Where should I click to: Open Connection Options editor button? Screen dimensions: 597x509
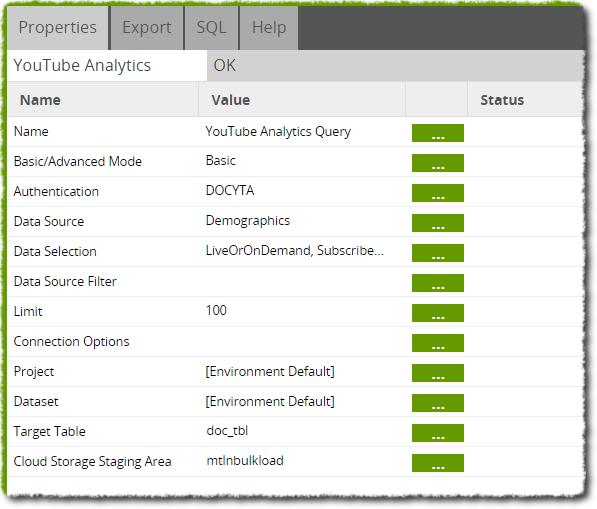pos(437,343)
